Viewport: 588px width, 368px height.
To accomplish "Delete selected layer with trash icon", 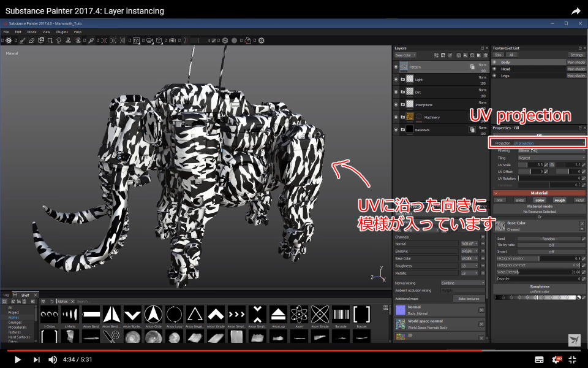I will pyautogui.click(x=486, y=55).
